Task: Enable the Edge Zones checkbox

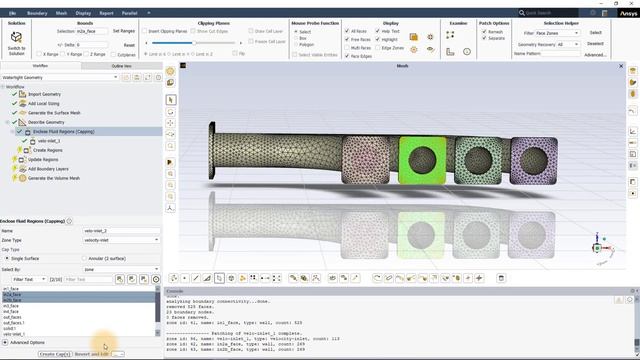Action: click(378, 48)
